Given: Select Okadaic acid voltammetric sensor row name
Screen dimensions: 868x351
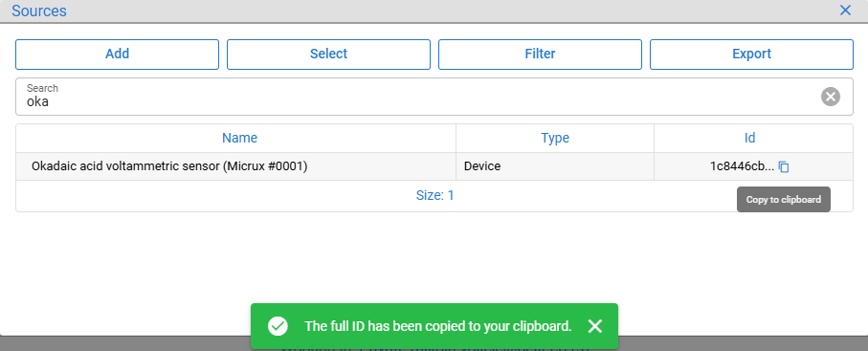Looking at the screenshot, I should 169,166.
